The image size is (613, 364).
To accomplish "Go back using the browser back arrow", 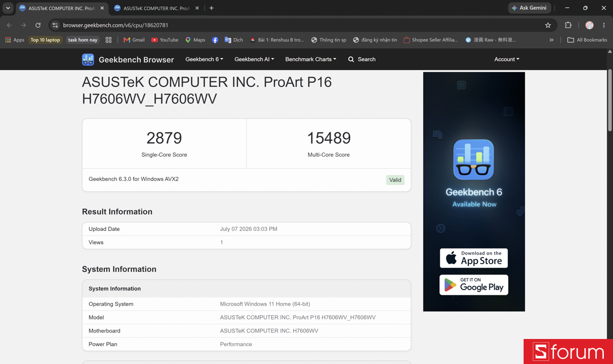I will tap(9, 25).
